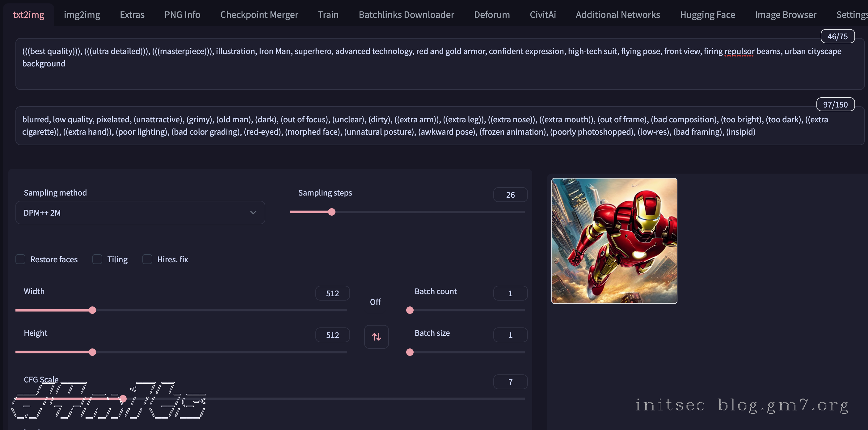Open the Deforum tab
Image resolution: width=868 pixels, height=430 pixels.
pos(492,15)
